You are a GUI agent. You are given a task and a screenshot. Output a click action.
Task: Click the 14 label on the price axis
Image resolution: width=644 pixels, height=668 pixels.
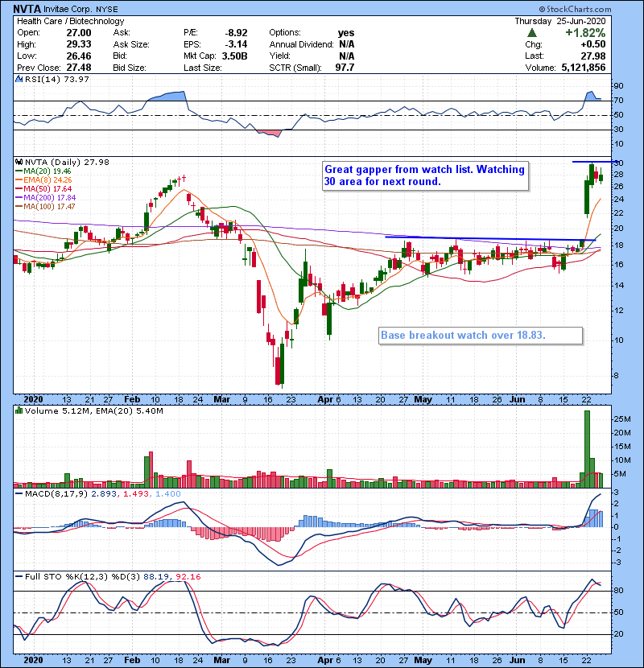point(618,285)
